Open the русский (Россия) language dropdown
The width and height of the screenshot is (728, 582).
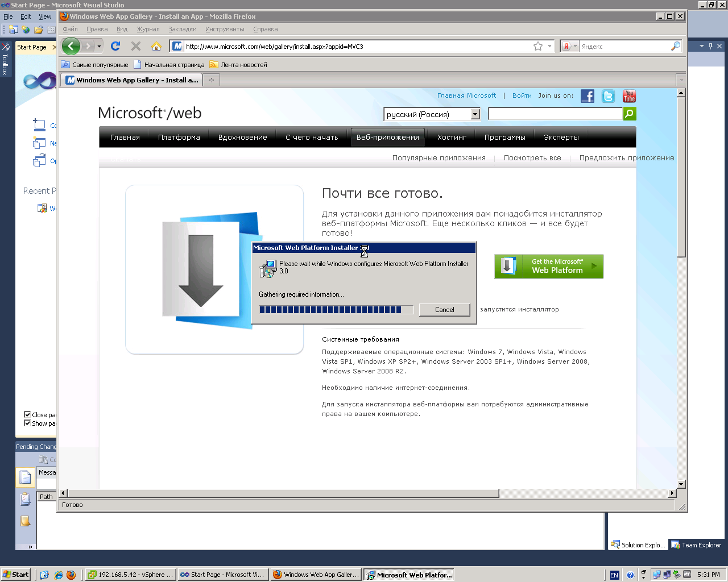pos(475,114)
